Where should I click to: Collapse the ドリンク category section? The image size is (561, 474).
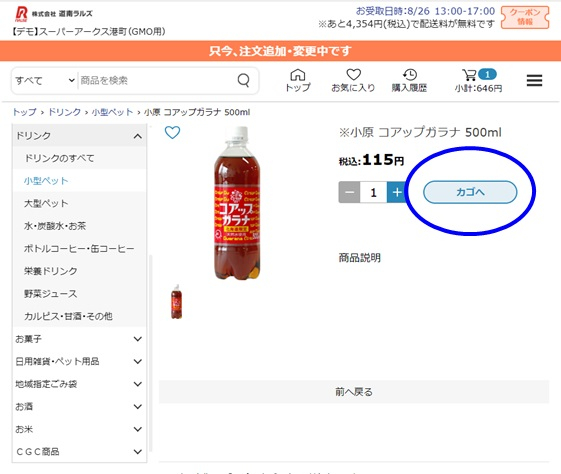79,136
